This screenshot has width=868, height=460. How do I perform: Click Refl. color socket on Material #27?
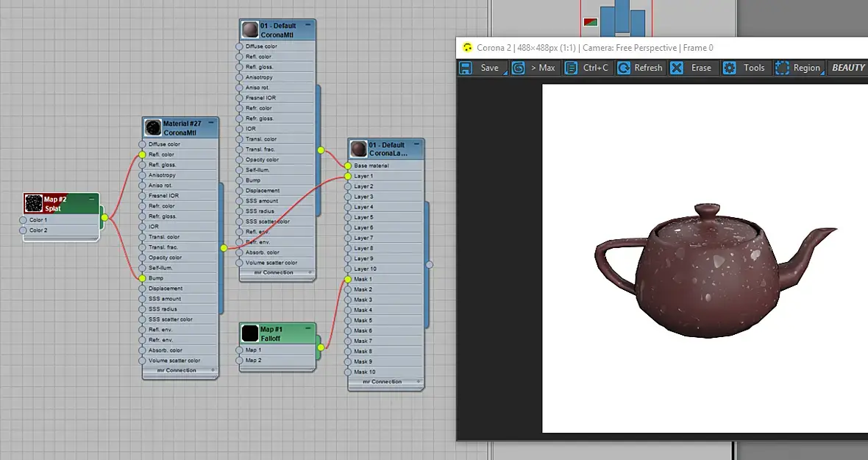pos(142,155)
